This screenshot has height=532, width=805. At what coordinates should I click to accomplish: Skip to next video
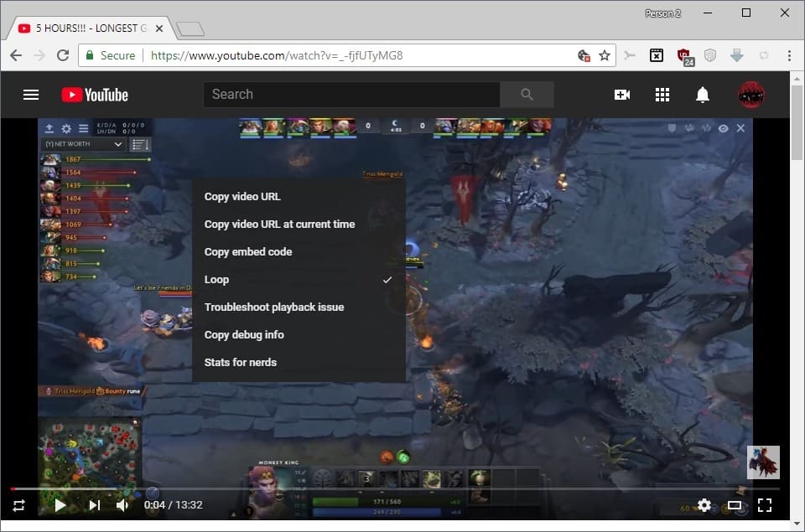tap(95, 505)
